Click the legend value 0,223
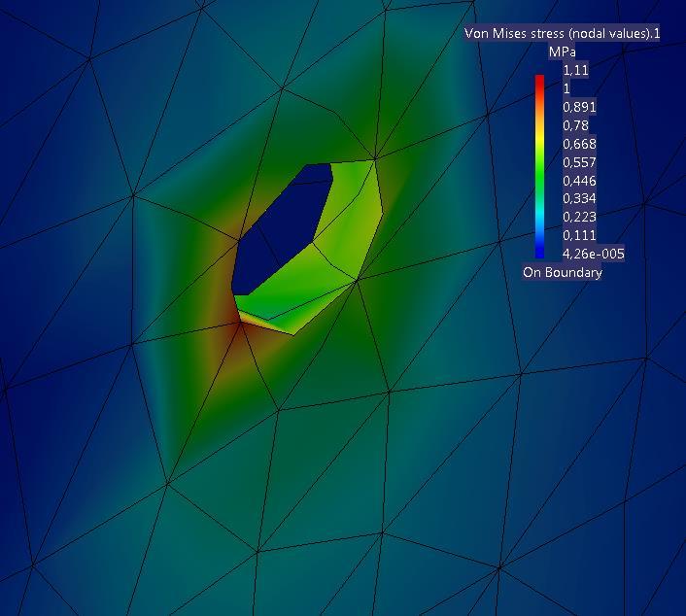 579,217
